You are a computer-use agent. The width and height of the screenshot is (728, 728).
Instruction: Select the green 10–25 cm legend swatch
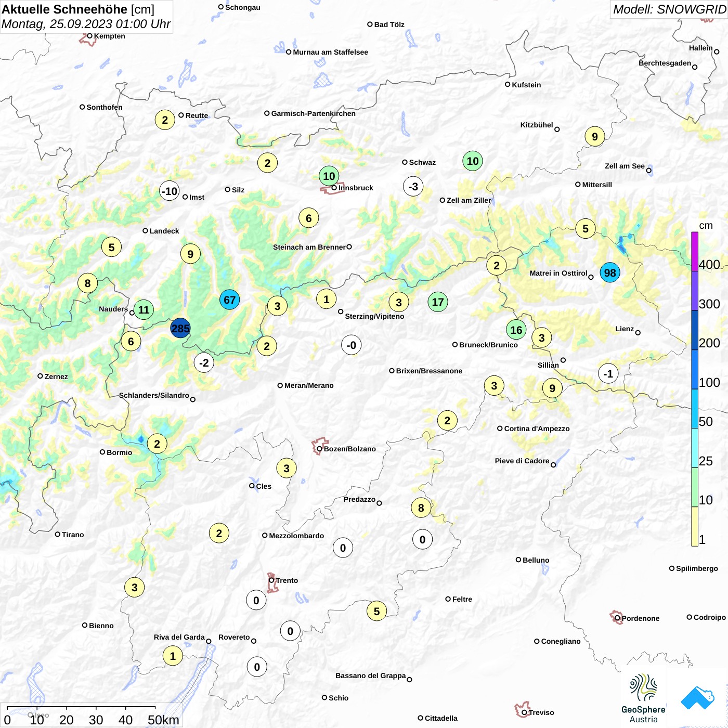(x=695, y=487)
